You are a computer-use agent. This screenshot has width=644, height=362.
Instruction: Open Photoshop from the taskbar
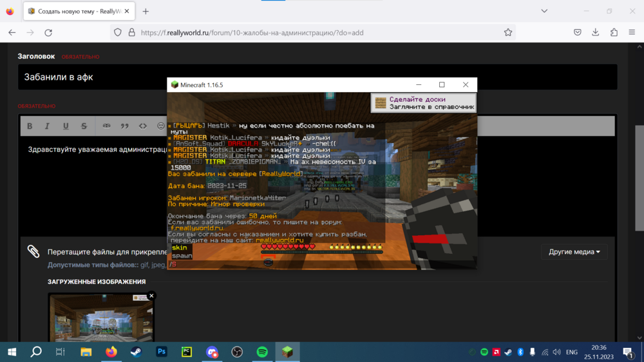click(x=162, y=352)
